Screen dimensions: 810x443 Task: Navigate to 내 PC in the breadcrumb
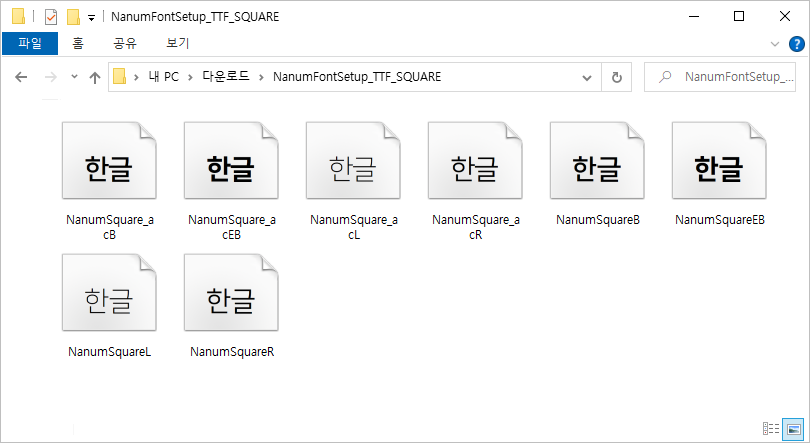pyautogui.click(x=163, y=77)
